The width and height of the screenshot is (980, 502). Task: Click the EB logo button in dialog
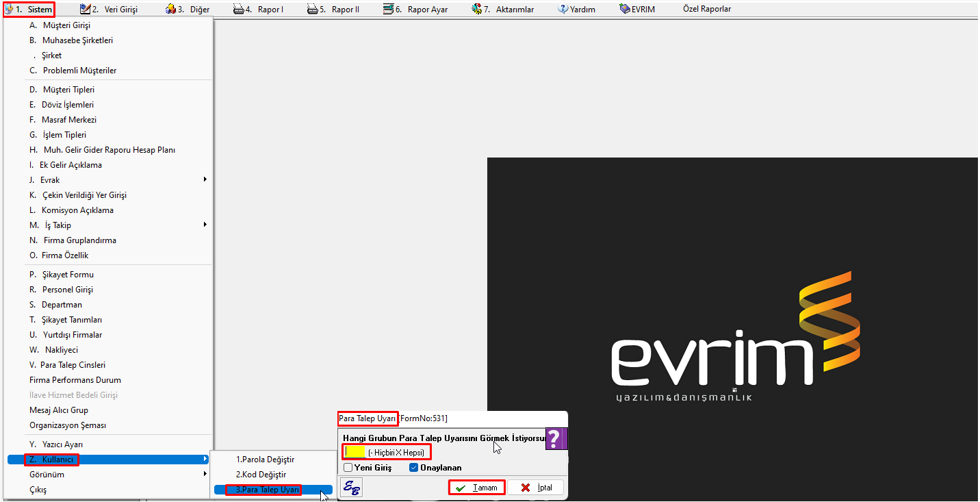pos(351,487)
